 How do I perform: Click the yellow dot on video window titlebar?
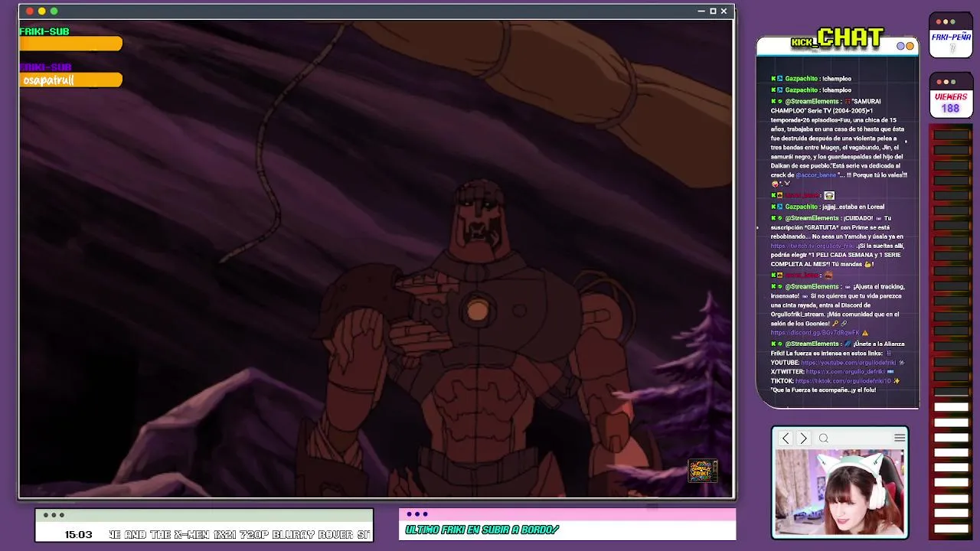[x=42, y=11]
